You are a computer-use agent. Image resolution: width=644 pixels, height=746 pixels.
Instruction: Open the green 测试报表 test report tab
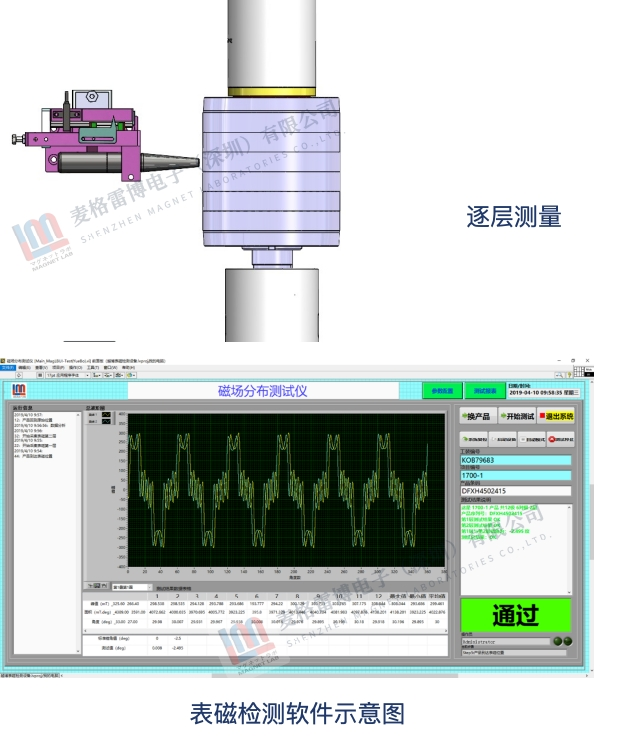[484, 391]
